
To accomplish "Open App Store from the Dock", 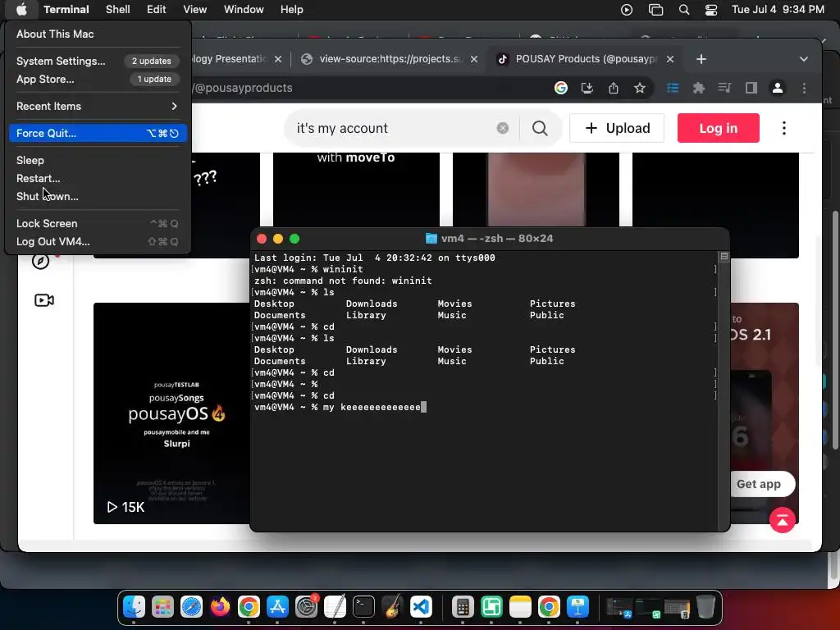I will 277,607.
